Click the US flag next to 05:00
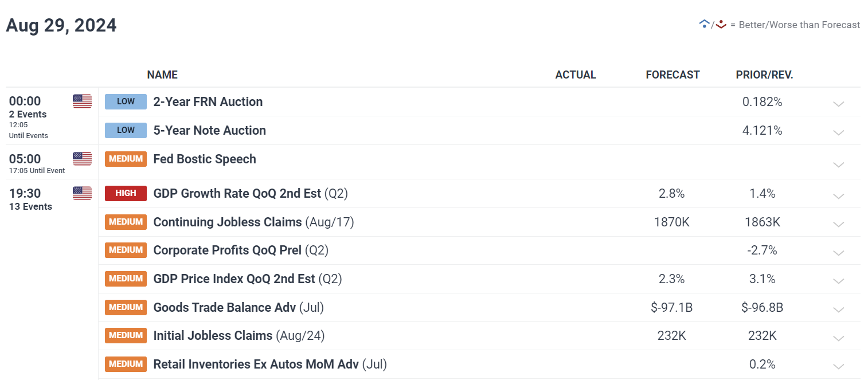The image size is (868, 380). pyautogui.click(x=82, y=159)
